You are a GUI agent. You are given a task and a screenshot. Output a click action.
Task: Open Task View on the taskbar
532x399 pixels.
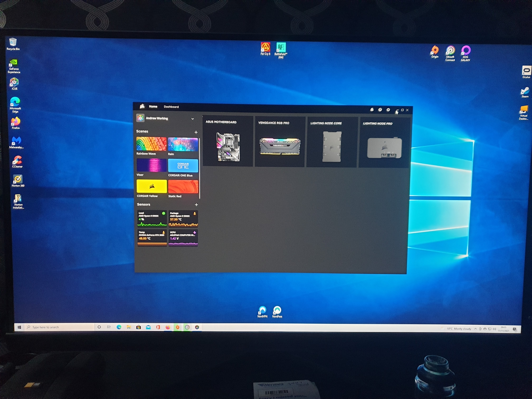[109, 327]
